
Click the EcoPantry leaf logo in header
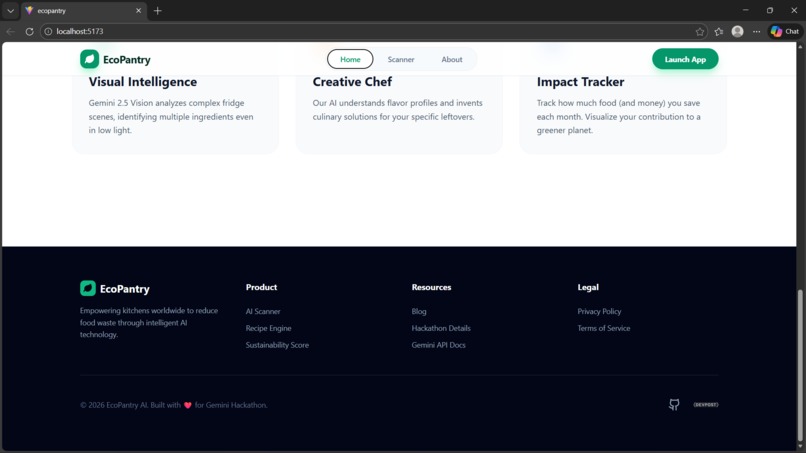(89, 59)
